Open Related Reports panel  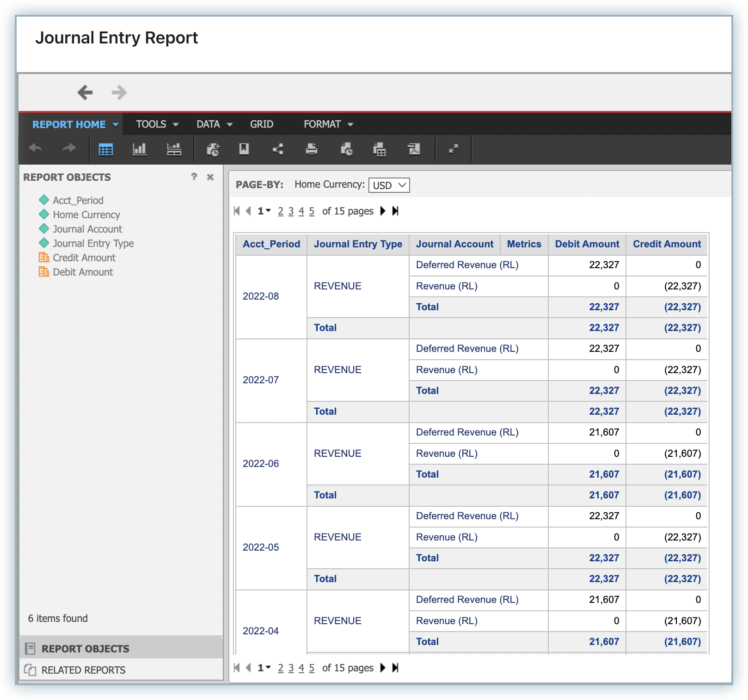point(83,670)
